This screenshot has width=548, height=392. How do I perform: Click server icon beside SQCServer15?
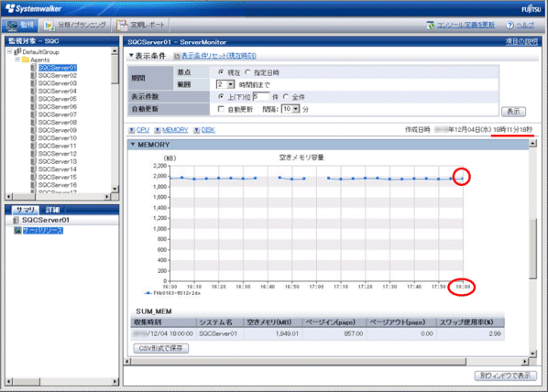pos(33,177)
